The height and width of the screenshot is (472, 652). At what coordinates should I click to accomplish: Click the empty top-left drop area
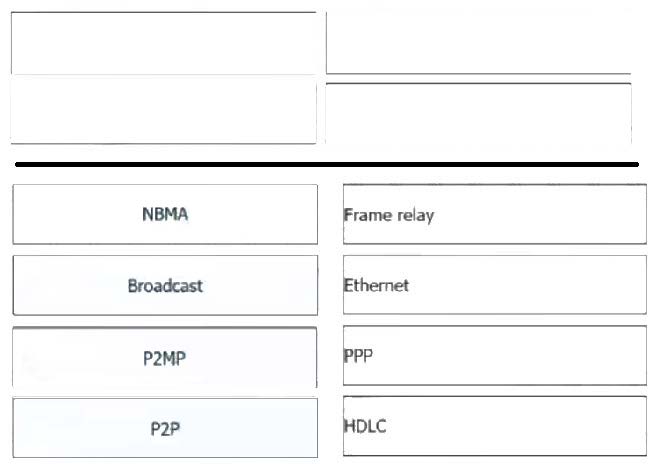pyautogui.click(x=163, y=43)
